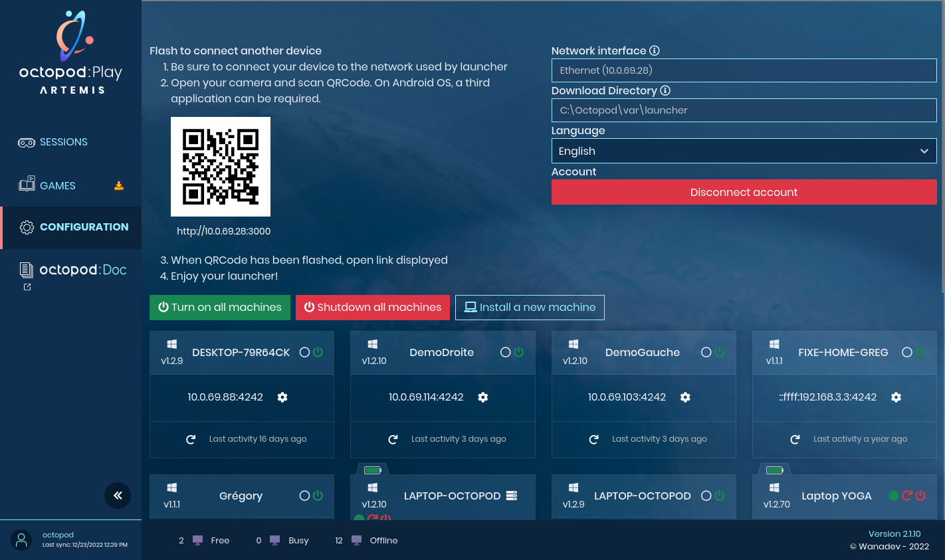Click the Games download icon
Viewport: 945px width, 560px height.
119,186
